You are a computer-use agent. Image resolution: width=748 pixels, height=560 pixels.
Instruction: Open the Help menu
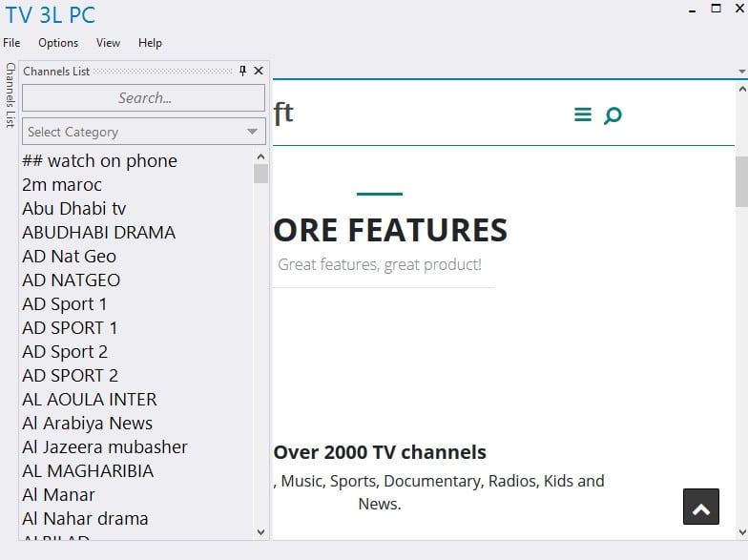(x=150, y=43)
